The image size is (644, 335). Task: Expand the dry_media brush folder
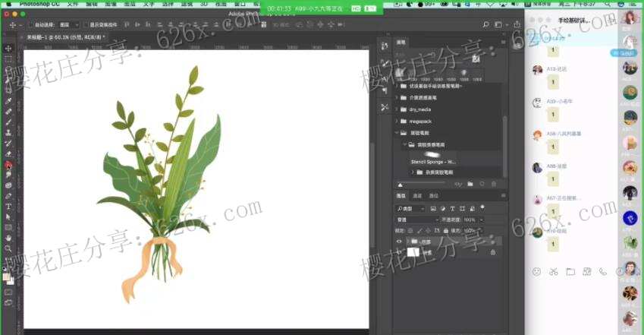click(397, 109)
